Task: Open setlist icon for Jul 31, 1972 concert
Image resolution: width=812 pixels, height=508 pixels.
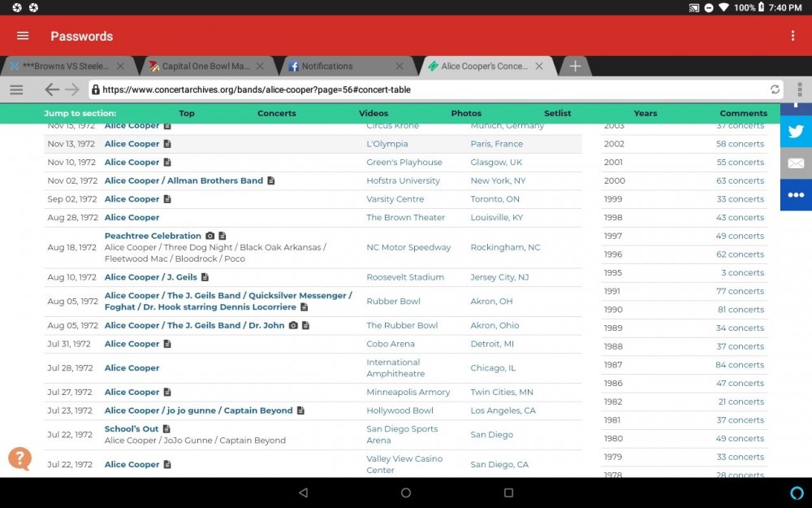Action: click(x=167, y=344)
